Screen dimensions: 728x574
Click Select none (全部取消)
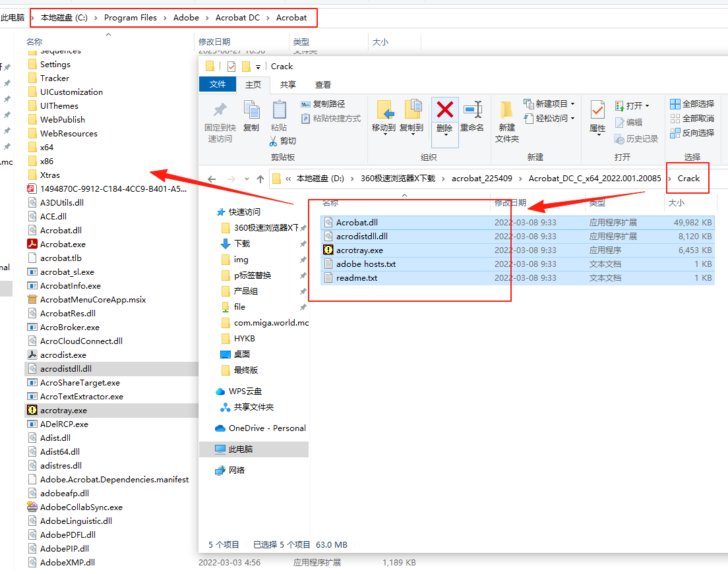coord(692,119)
